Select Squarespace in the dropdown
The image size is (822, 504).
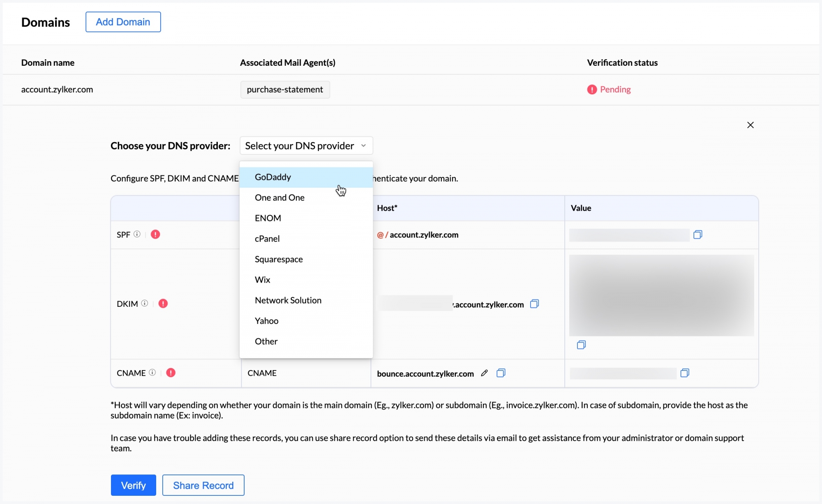pos(279,259)
